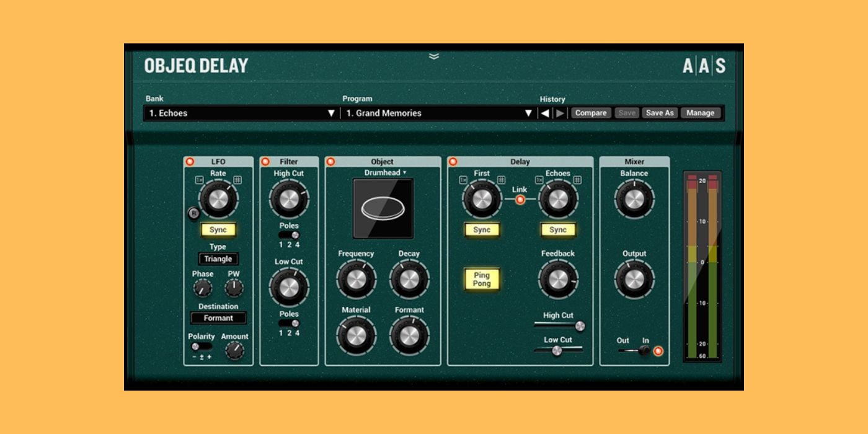This screenshot has height=434, width=868.
Task: Toggle the Ping Pong button
Action: 482,279
